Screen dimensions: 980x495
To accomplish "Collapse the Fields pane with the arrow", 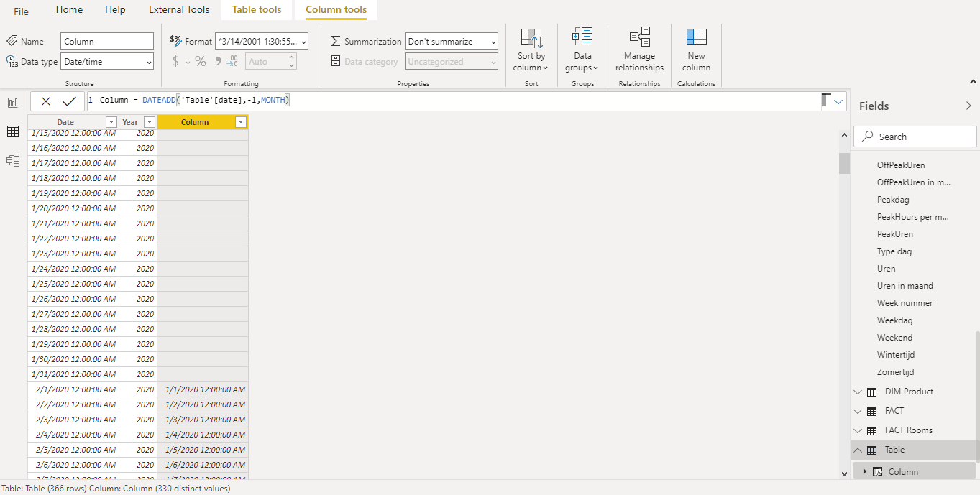I will pos(968,106).
